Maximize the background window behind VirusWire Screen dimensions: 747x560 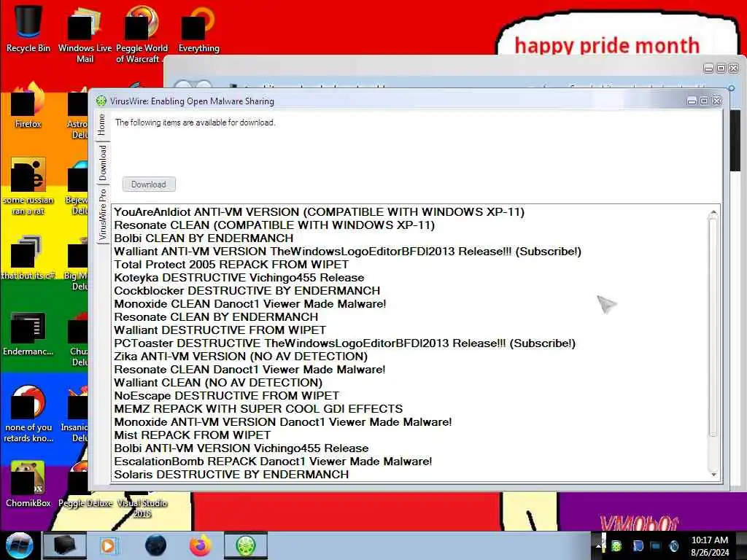pyautogui.click(x=721, y=69)
